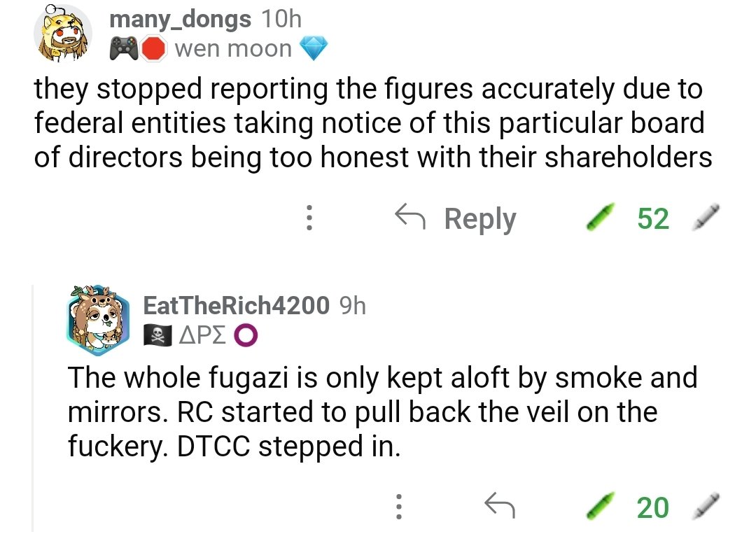Click the red stop sign flair icon

(153, 49)
